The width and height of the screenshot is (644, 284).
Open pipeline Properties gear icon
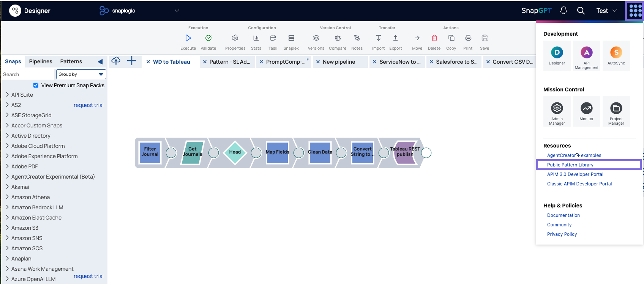(x=235, y=38)
